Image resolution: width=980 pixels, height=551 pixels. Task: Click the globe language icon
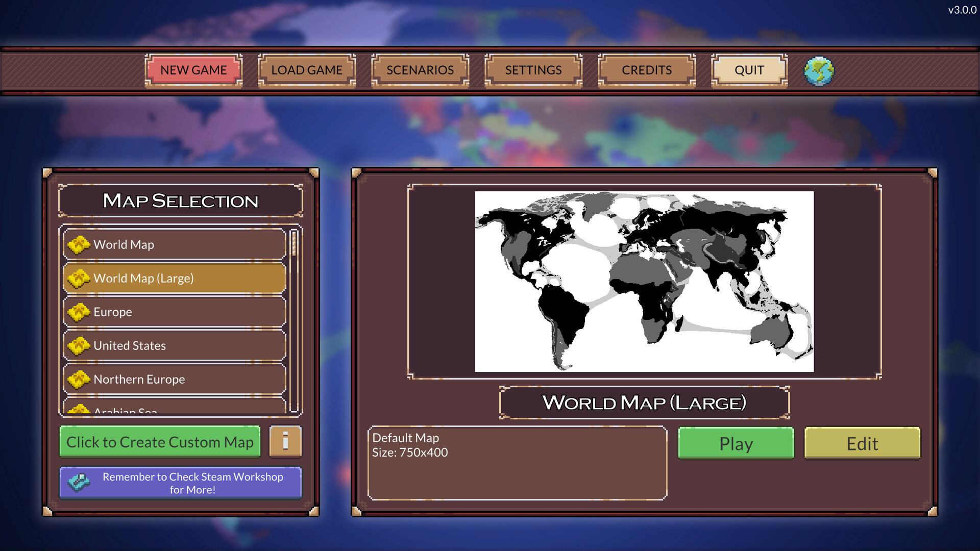[819, 71]
